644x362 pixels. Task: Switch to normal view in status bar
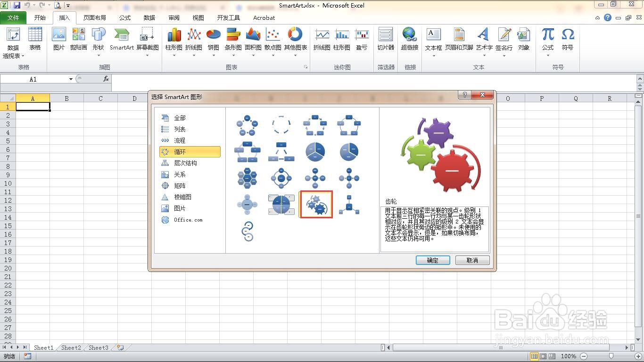(534, 356)
